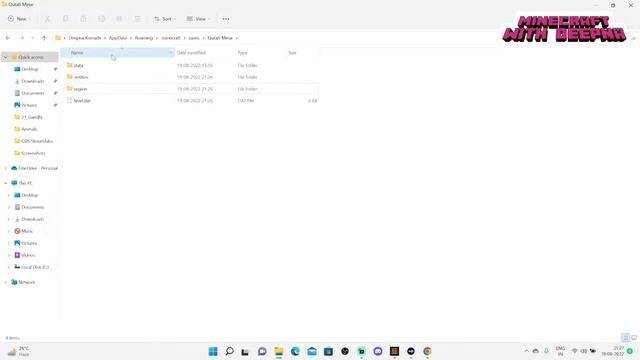Select the level.dat file
Image resolution: width=640 pixels, height=360 pixels.
[82, 101]
